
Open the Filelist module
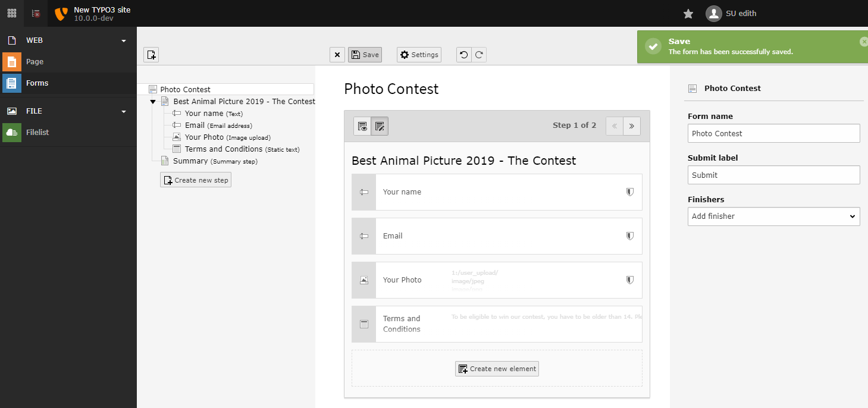[x=37, y=133]
